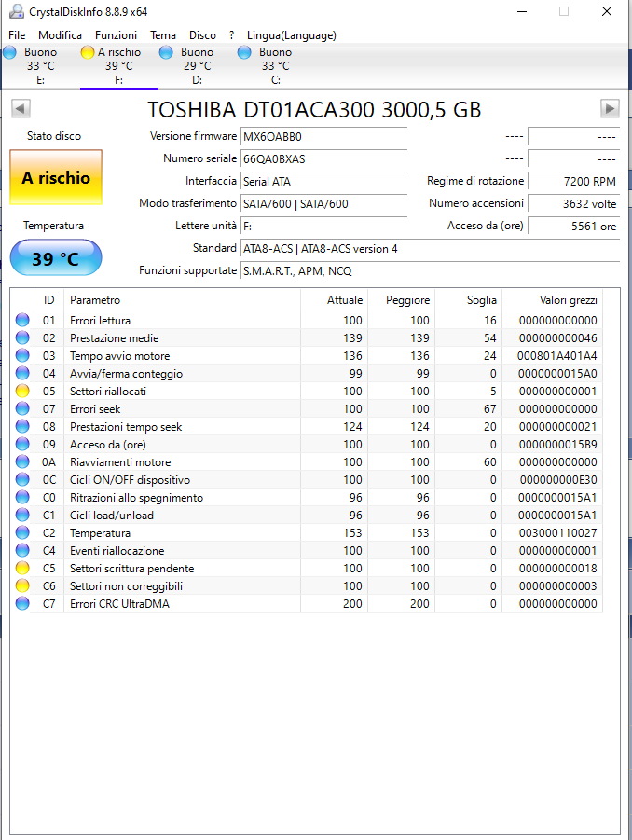The width and height of the screenshot is (632, 840).
Task: Click the status orb for Riavviamenti motore
Action: pyautogui.click(x=22, y=461)
